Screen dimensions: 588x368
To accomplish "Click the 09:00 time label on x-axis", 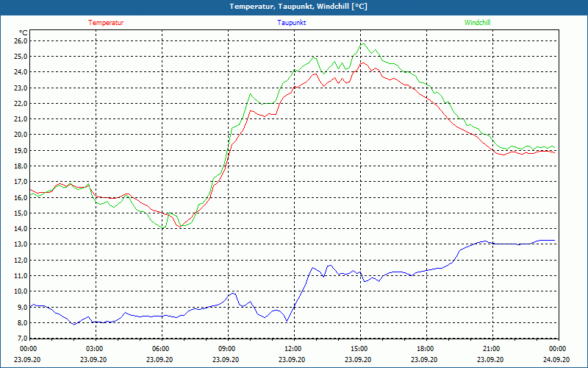I will click(x=227, y=348).
